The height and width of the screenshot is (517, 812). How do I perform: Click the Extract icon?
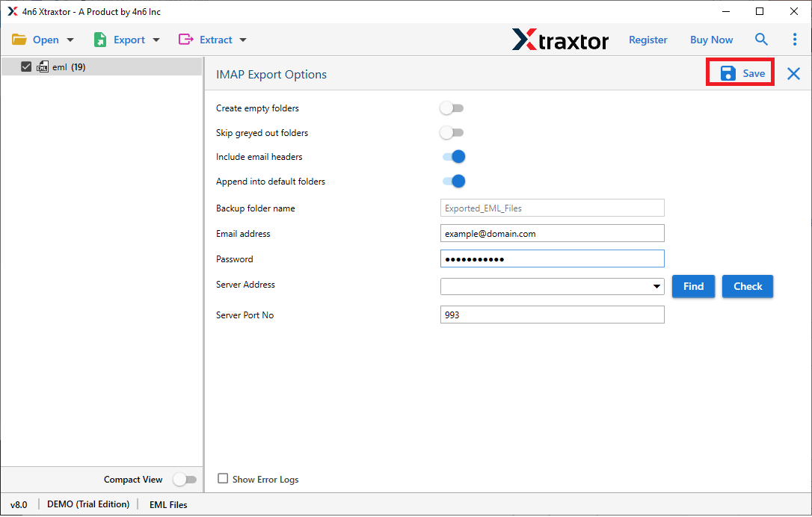tap(187, 39)
